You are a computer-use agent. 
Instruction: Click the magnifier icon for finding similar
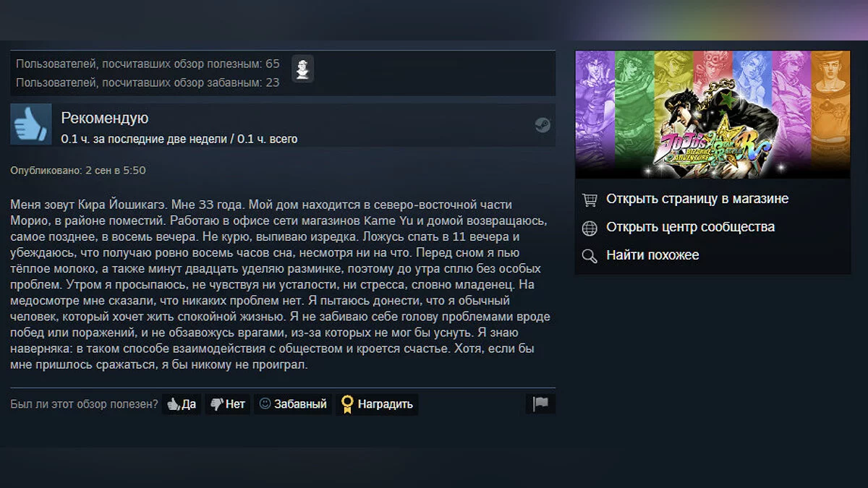[x=590, y=256]
